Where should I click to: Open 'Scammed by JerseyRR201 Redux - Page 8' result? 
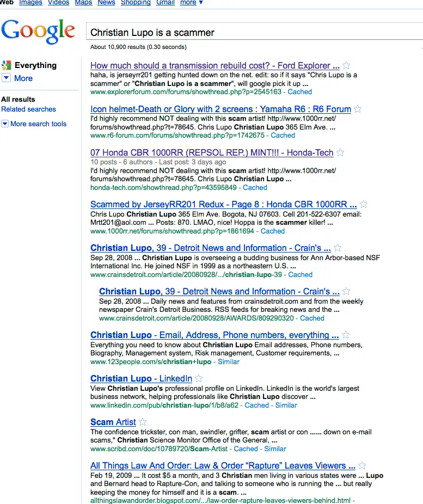coord(223,205)
